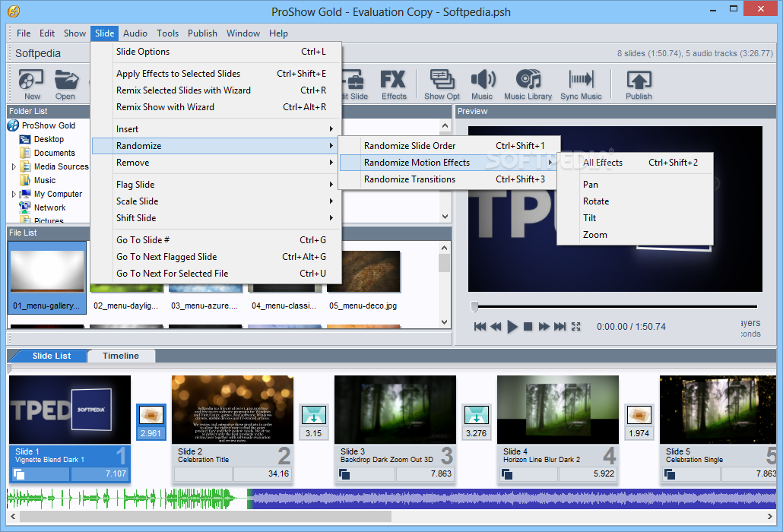Click the Open show toolbar icon
Image resolution: width=783 pixels, height=532 pixels.
[x=65, y=84]
